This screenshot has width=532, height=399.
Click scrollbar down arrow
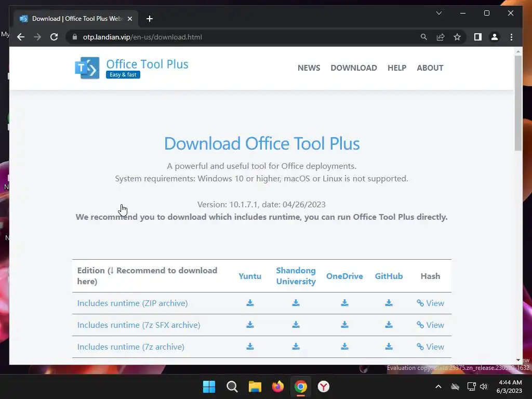[518, 360]
